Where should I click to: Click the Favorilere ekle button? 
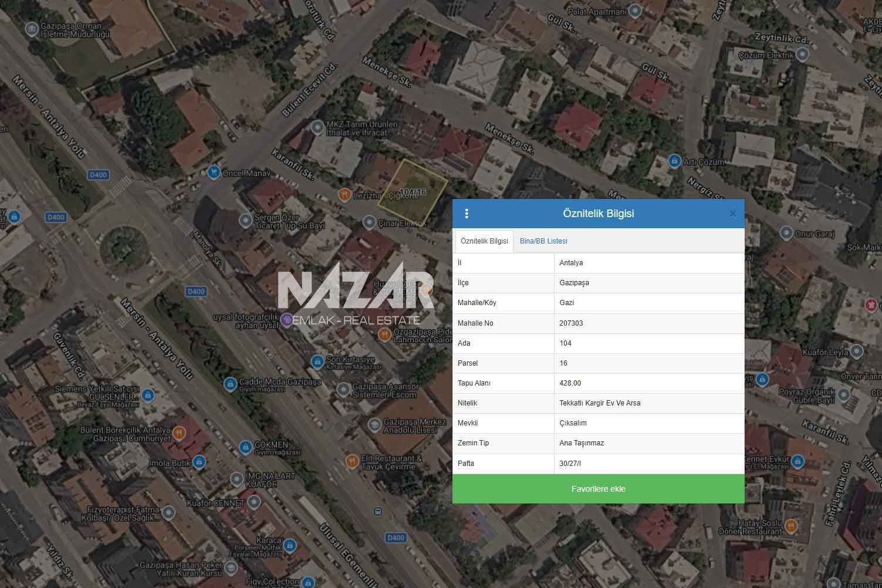[x=598, y=489]
